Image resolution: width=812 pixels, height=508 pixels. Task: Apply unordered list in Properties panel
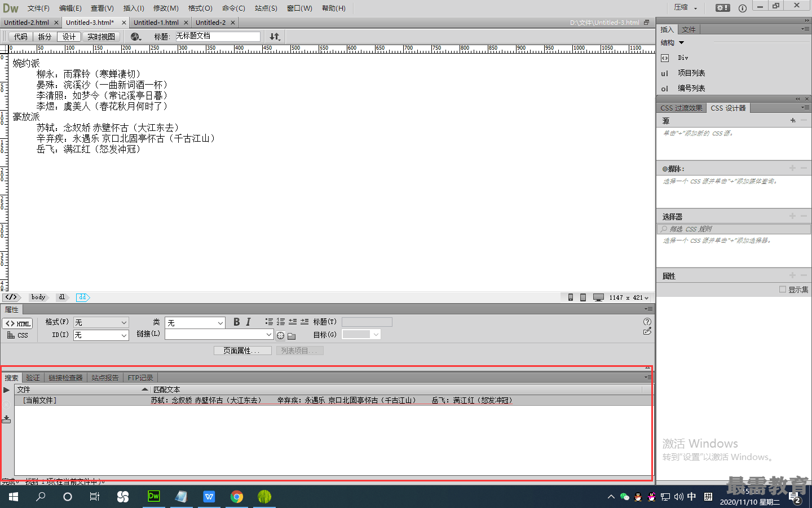click(x=269, y=322)
